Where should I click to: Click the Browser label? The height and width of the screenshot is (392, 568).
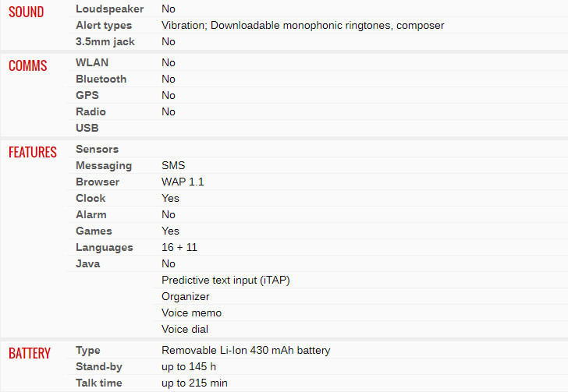coord(98,182)
